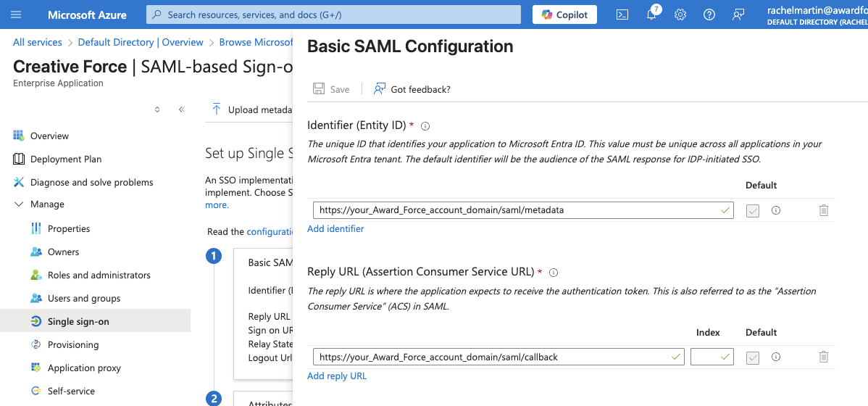The image size is (868, 406).
Task: Click the Diagnose wrench icon
Action: pos(19,182)
